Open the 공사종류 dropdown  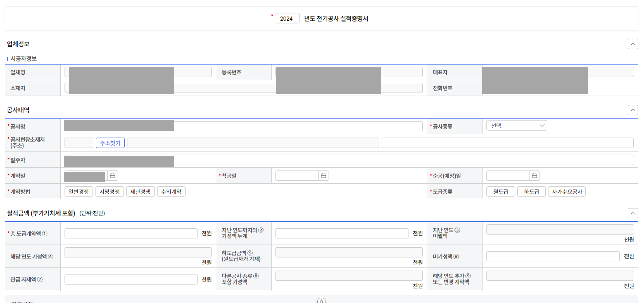517,126
